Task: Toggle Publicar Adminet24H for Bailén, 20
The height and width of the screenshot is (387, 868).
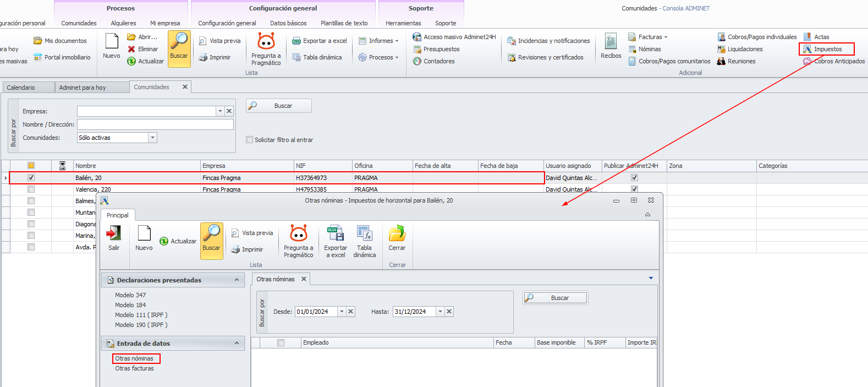Action: click(x=634, y=178)
